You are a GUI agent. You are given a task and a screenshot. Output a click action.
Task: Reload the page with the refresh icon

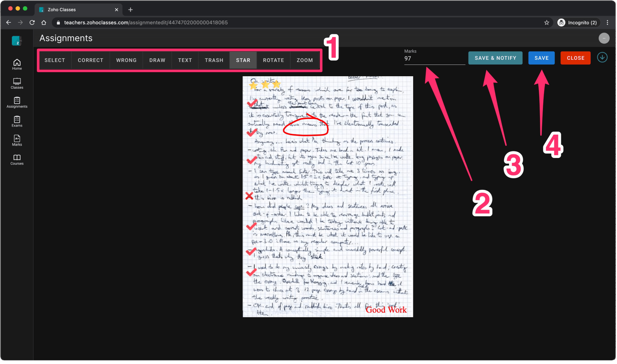32,22
